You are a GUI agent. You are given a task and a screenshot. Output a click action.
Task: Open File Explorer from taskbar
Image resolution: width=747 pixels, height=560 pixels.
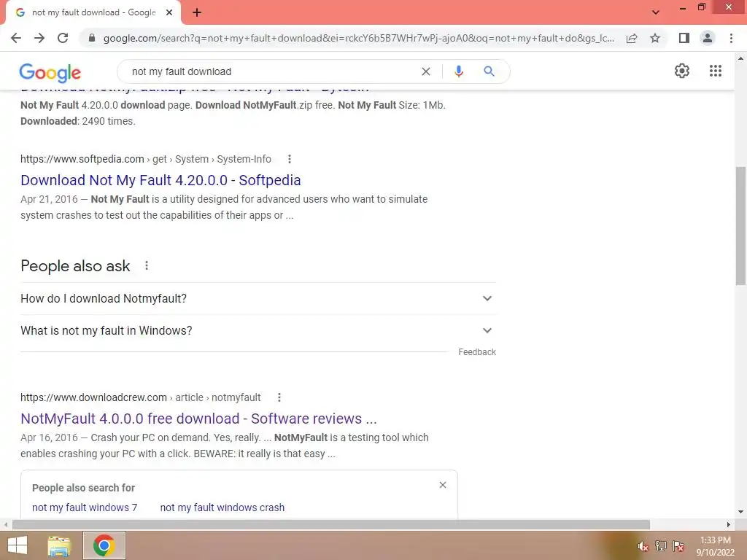[x=59, y=545]
